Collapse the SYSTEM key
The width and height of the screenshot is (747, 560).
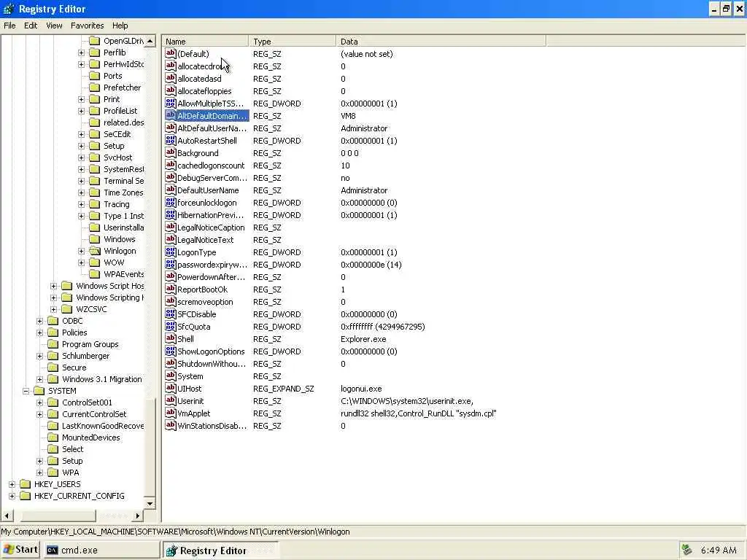click(x=26, y=391)
